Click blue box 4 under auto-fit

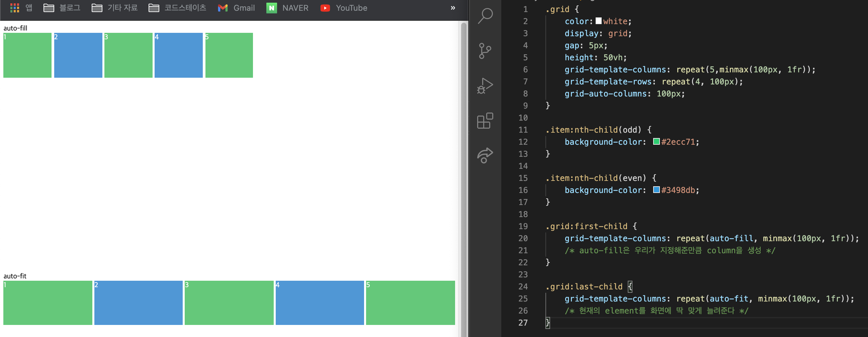pos(320,303)
